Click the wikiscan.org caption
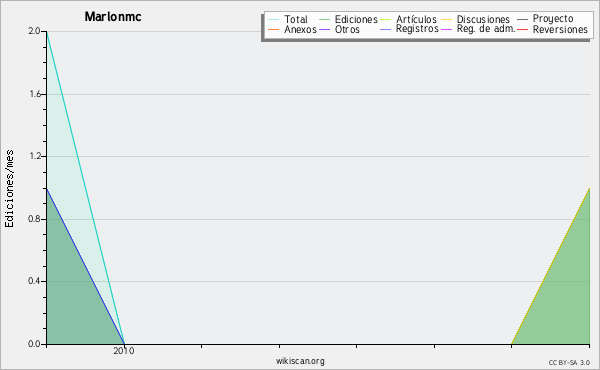This screenshot has height=370, width=600. point(300,361)
